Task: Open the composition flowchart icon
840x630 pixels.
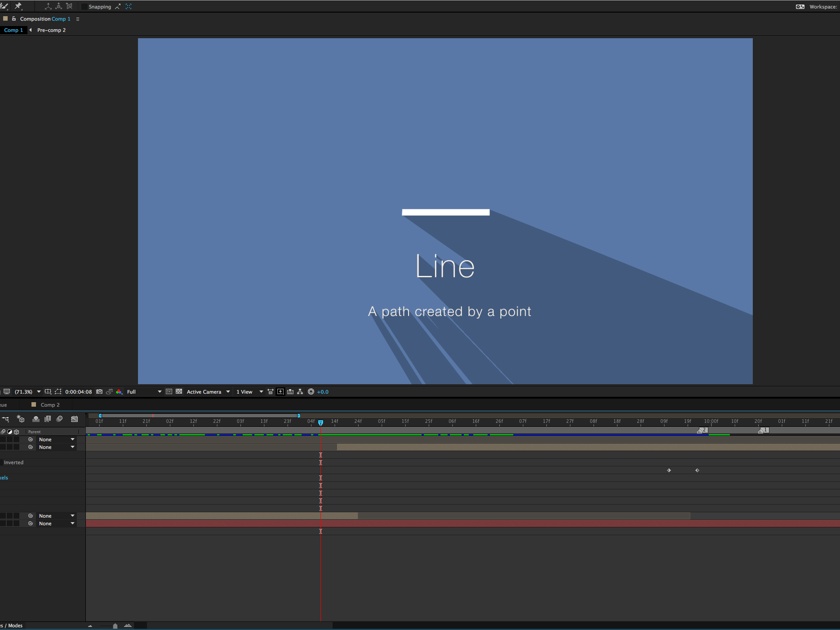Action: click(x=300, y=392)
